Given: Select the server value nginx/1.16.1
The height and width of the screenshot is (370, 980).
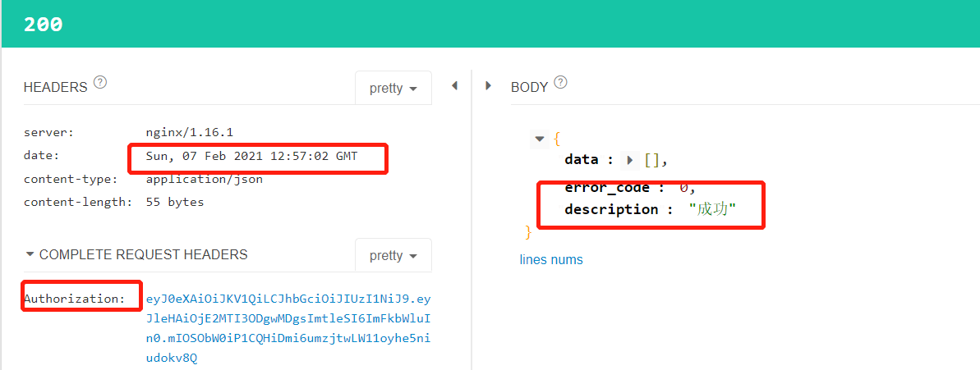Looking at the screenshot, I should (190, 132).
